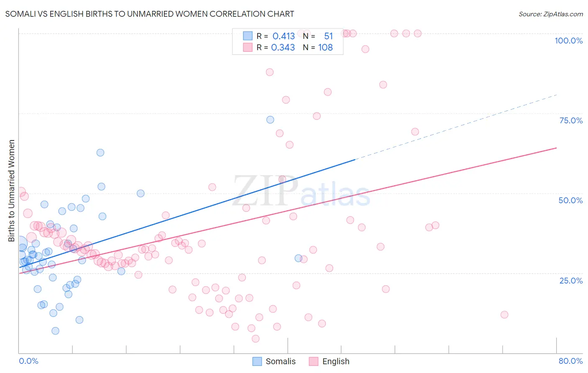
Task: Click the 50.0% y-axis label
Action: click(570, 200)
